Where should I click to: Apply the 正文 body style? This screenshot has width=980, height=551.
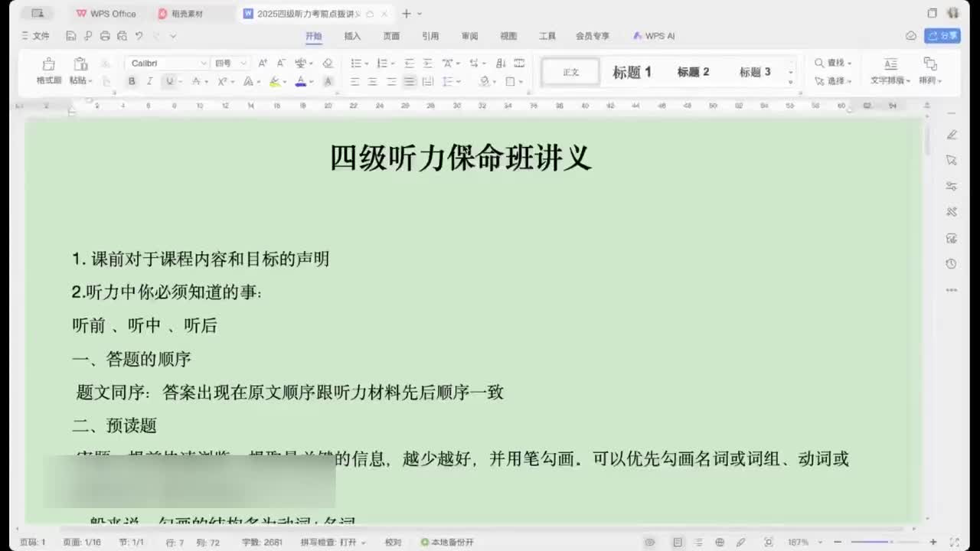570,72
